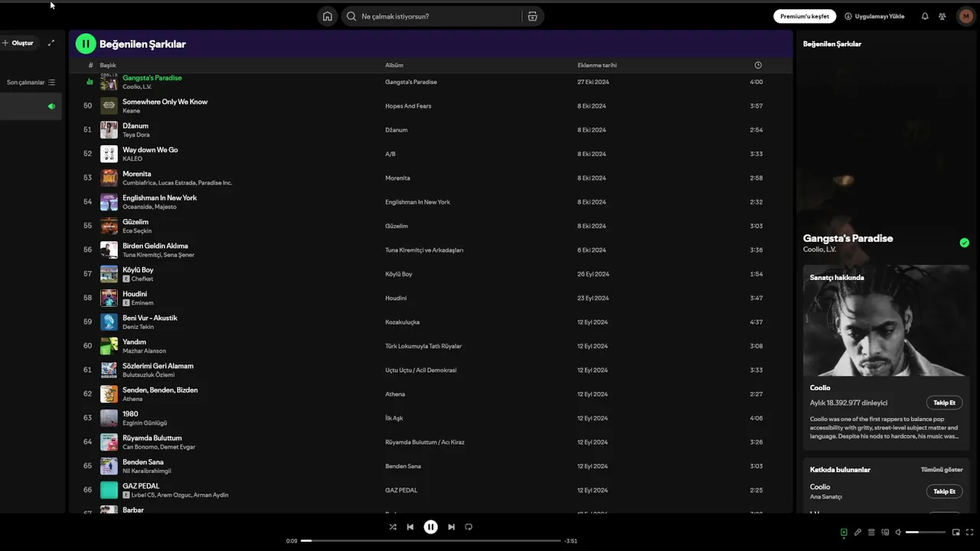Open the mini player icon
This screenshot has height=551, width=980.
(x=955, y=532)
